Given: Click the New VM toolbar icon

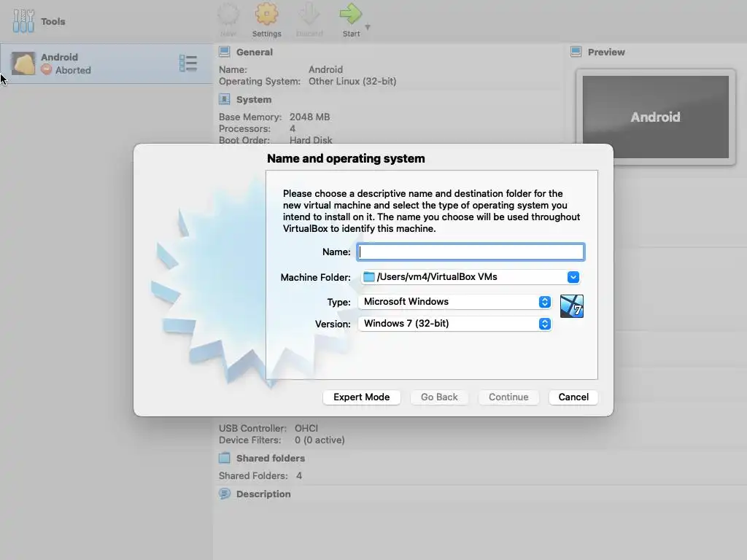Looking at the screenshot, I should (x=228, y=15).
